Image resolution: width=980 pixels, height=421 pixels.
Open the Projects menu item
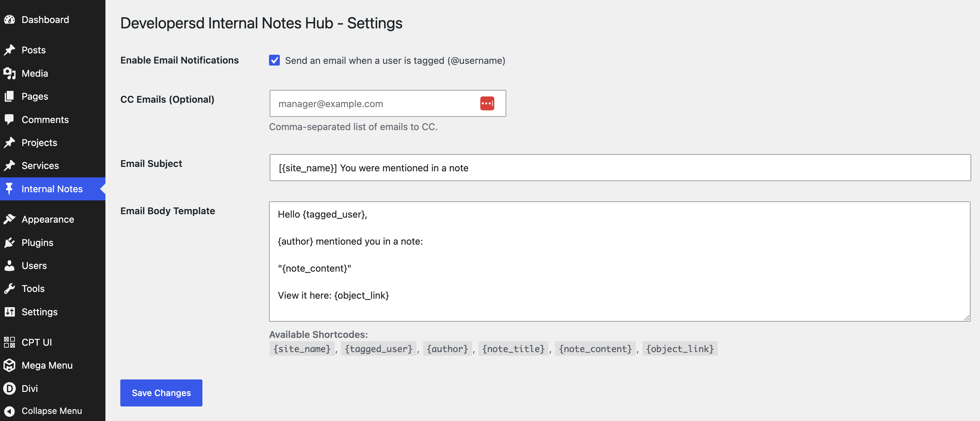[x=52, y=143]
